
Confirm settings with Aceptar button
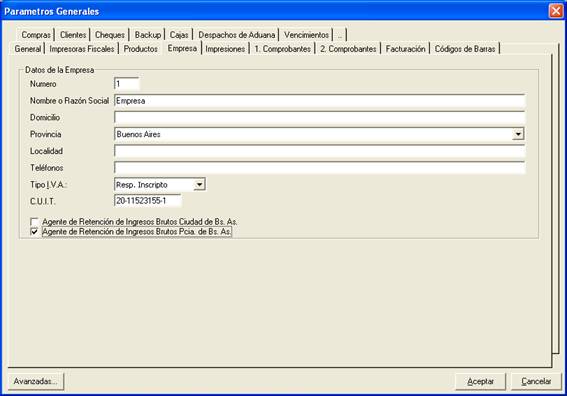click(480, 382)
